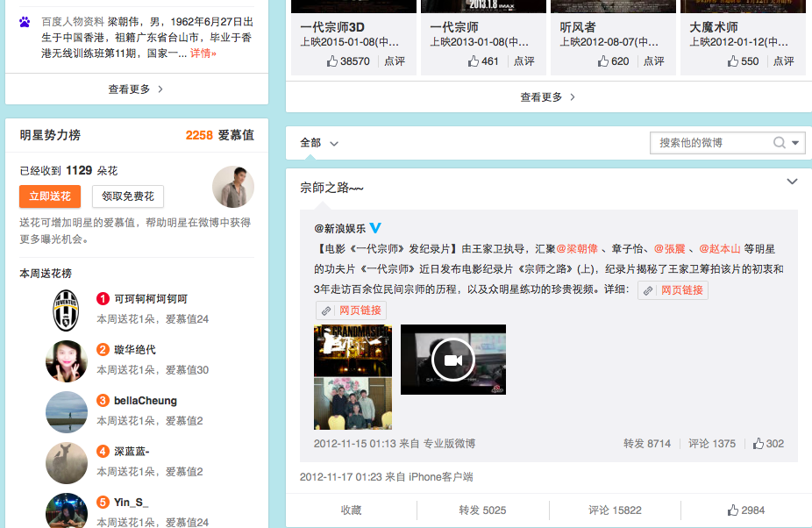The width and height of the screenshot is (812, 528).
Task: Open the movie title 听风者
Action: (x=577, y=27)
